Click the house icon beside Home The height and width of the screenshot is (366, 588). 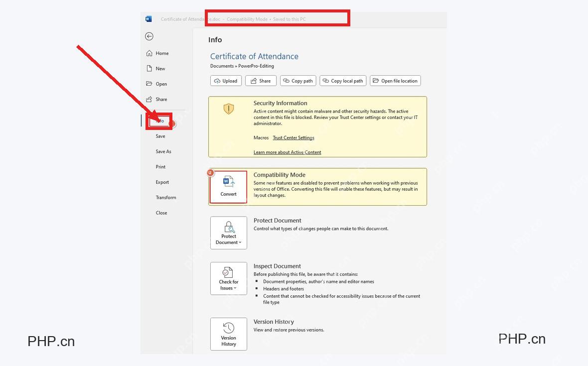(x=149, y=53)
